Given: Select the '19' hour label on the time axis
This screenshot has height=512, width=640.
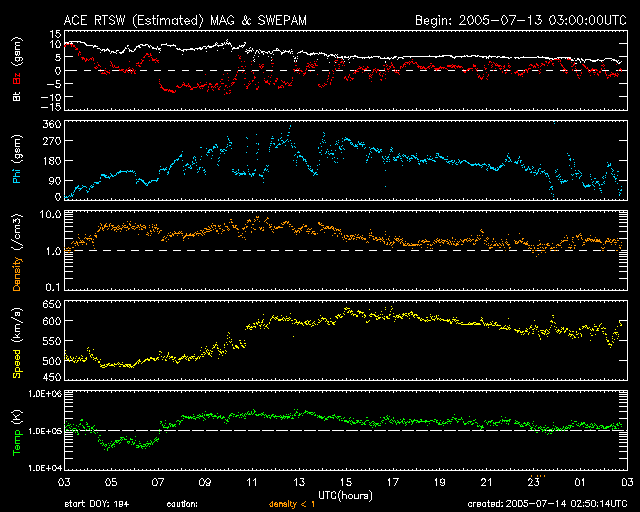Looking at the screenshot, I should tap(440, 482).
